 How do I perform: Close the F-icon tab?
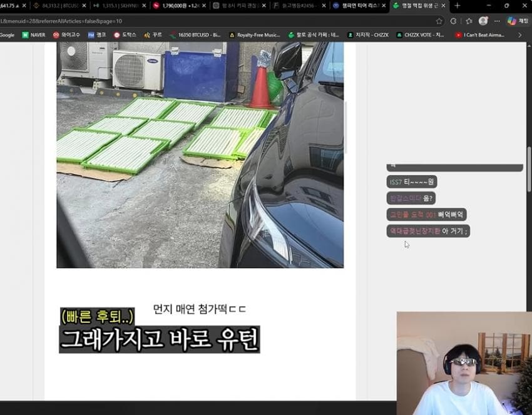(324, 6)
